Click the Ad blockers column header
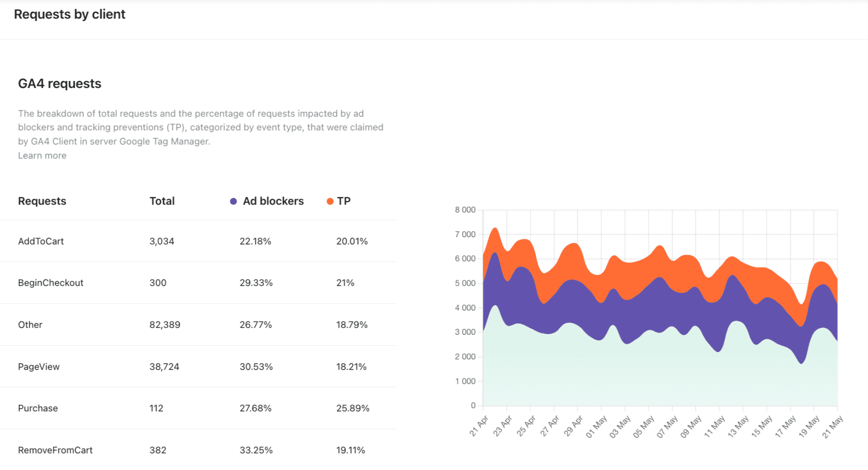 (273, 201)
